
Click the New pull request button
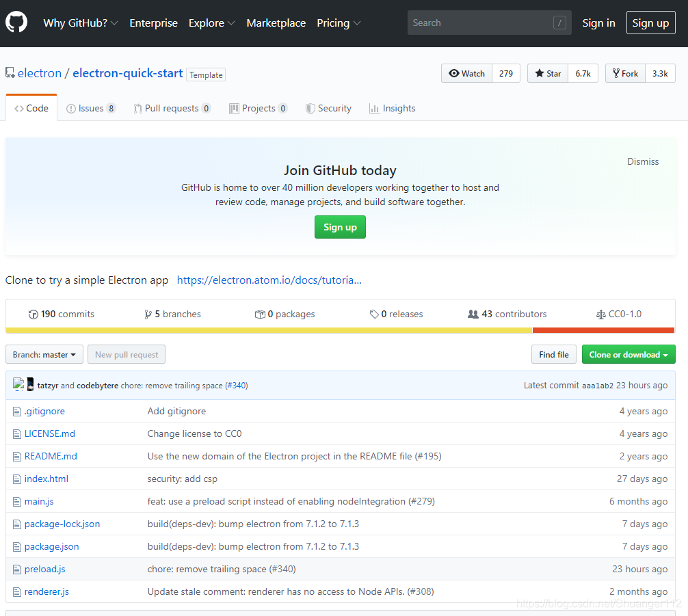[x=127, y=355]
